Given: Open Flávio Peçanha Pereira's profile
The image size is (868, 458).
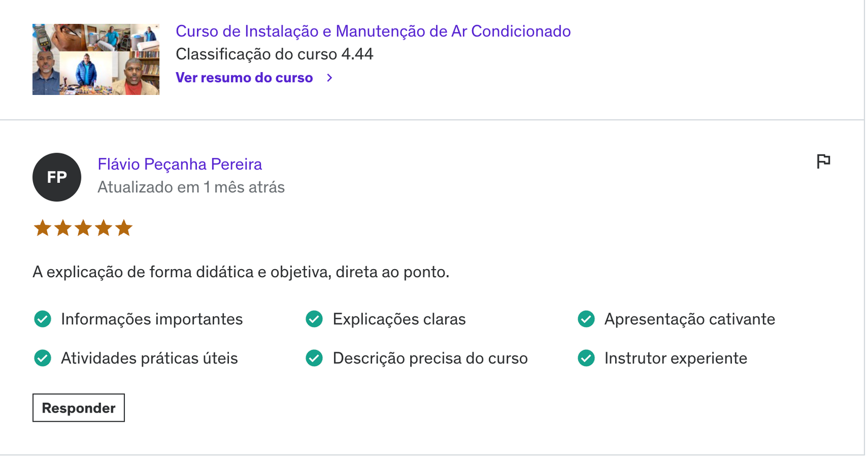Looking at the screenshot, I should pyautogui.click(x=180, y=164).
